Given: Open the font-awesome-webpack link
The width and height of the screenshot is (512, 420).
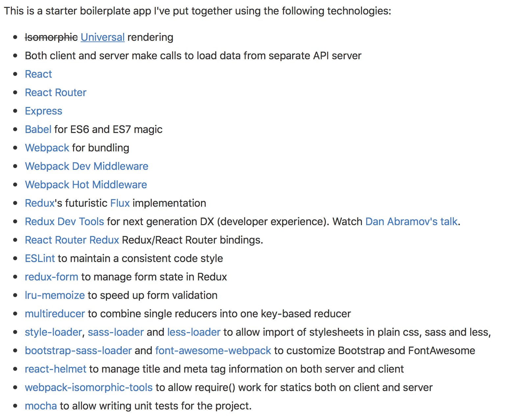Looking at the screenshot, I should coord(213,351).
